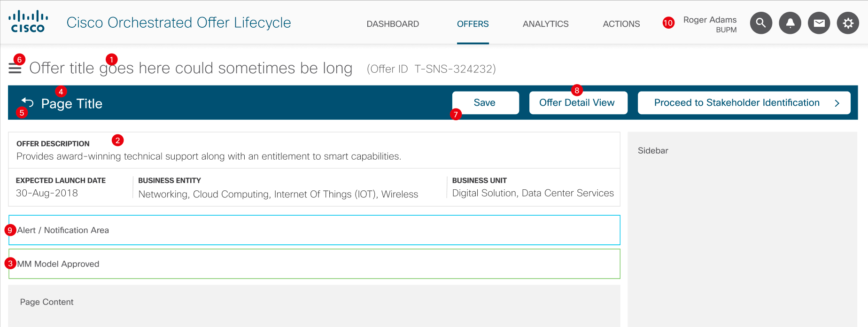This screenshot has height=327, width=868.
Task: Click the Alert / Notification Area box
Action: tap(314, 230)
